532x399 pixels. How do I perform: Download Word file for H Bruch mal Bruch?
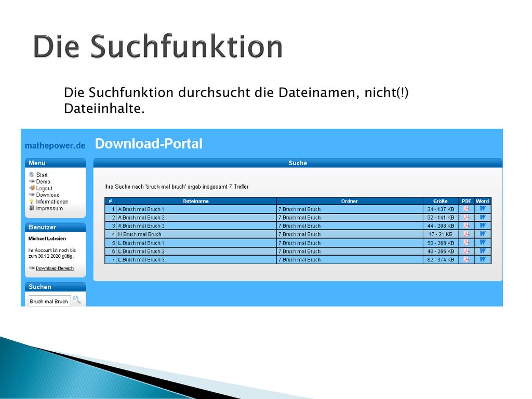(x=483, y=234)
